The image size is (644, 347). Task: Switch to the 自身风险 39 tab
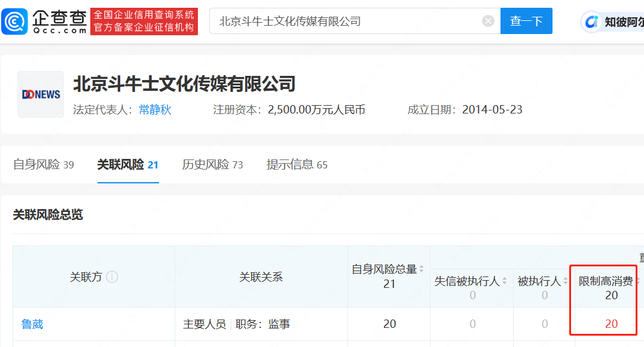tap(44, 164)
